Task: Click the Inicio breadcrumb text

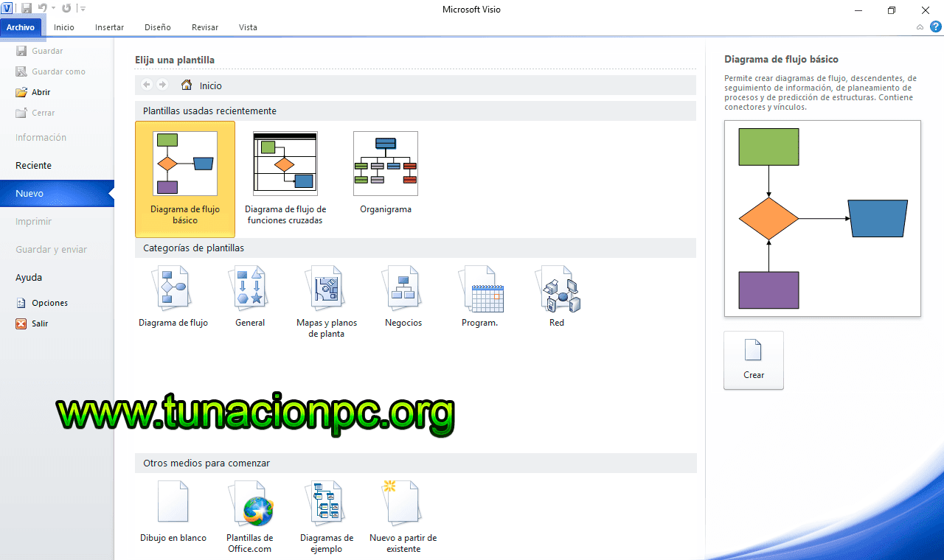Action: click(211, 86)
